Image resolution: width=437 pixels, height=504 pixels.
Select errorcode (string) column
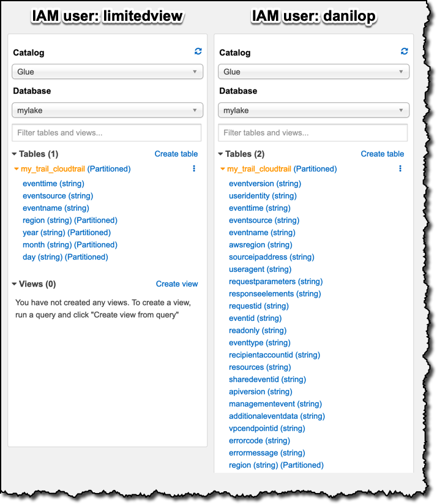260,440
